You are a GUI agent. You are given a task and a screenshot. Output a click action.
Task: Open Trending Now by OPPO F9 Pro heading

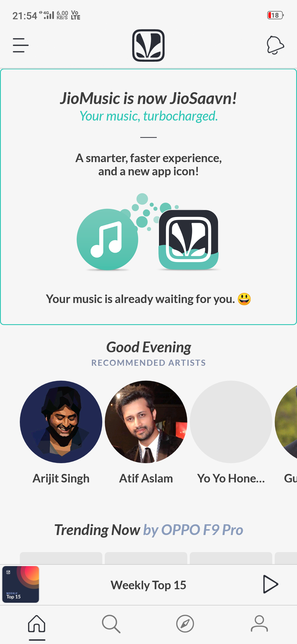click(x=148, y=530)
